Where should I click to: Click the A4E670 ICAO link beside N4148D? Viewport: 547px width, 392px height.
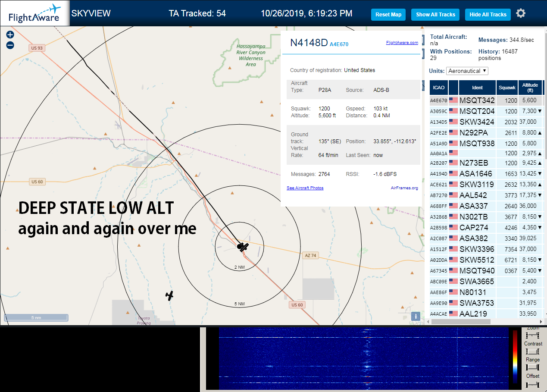339,44
